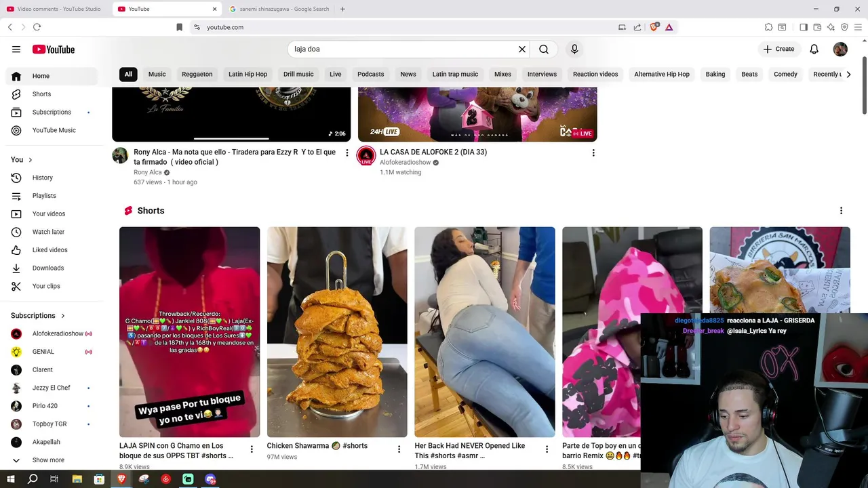Open Alofokeradioshow channel under live video
Image resolution: width=868 pixels, height=488 pixels.
coord(405,163)
